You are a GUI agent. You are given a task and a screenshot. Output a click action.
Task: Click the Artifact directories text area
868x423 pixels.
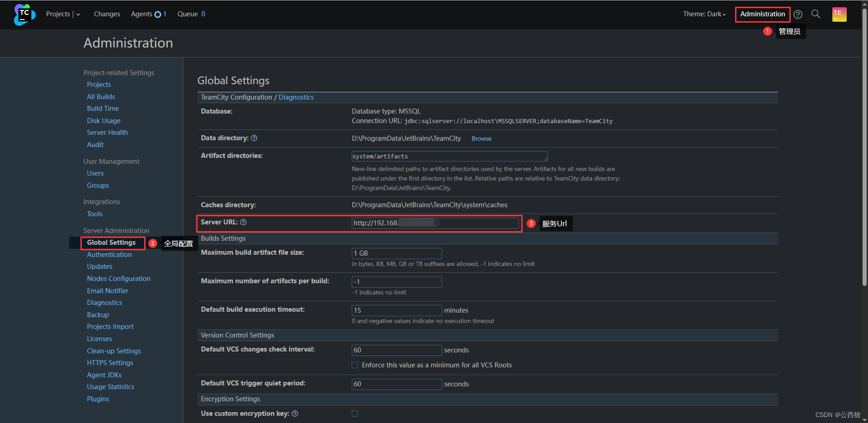[449, 157]
